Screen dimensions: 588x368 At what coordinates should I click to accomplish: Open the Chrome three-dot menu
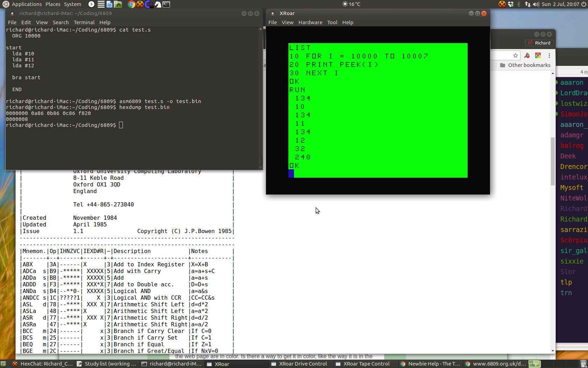(549, 55)
